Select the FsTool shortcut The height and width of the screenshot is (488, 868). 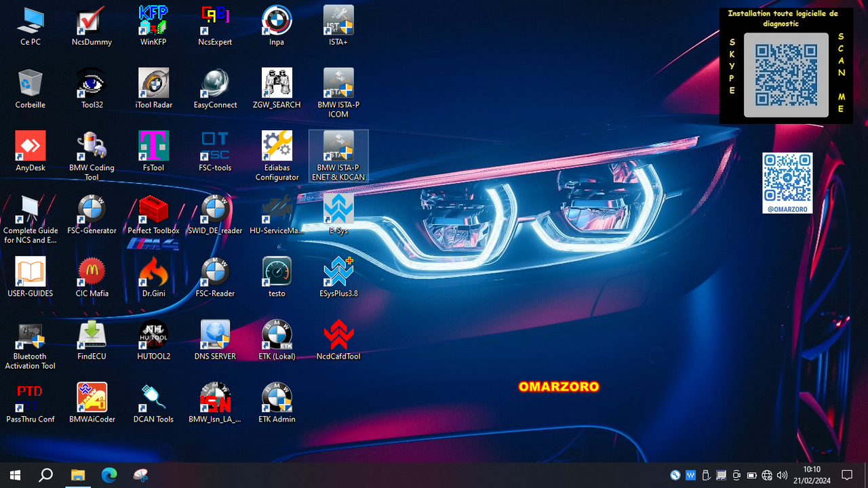pos(153,152)
